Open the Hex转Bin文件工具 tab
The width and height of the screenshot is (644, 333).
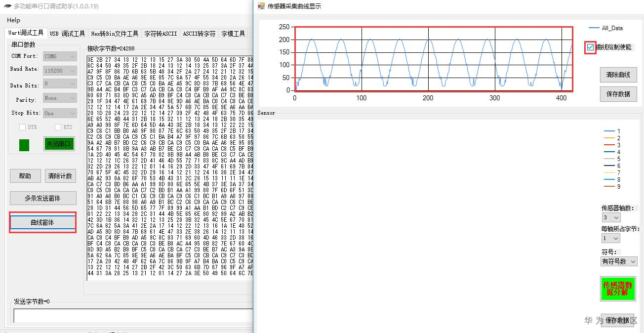(x=115, y=34)
